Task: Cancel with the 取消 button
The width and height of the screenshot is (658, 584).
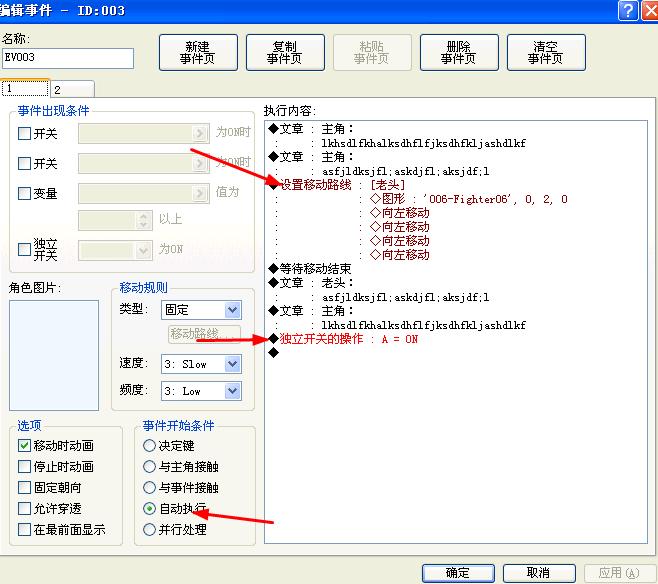Action: (539, 573)
